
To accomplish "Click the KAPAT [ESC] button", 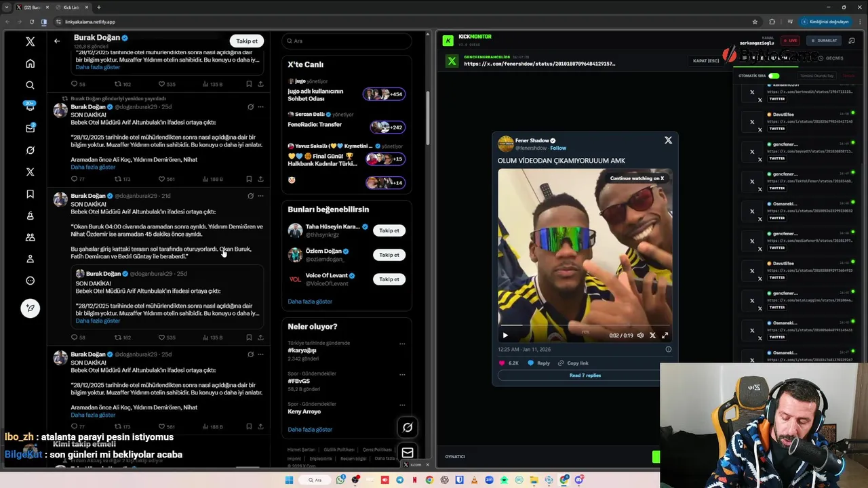I will click(x=705, y=61).
